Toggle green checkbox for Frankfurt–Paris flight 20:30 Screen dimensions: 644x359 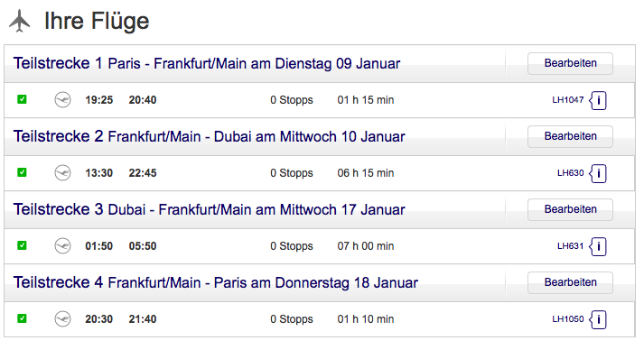tap(22, 318)
